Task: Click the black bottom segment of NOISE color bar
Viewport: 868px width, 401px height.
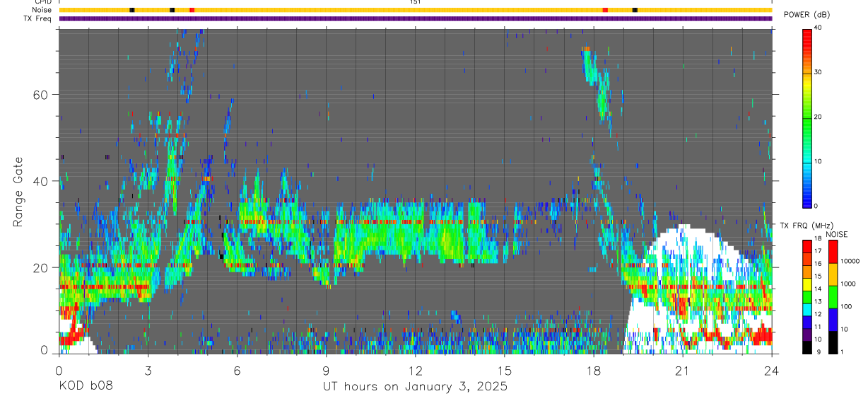Action: tap(833, 342)
